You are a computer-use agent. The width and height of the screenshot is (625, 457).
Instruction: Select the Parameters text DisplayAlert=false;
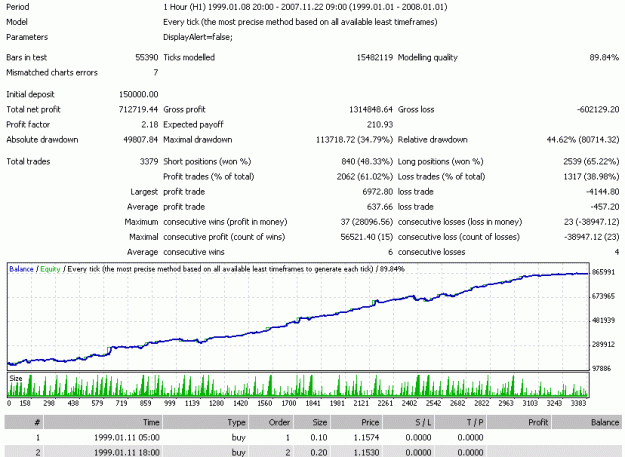(x=198, y=37)
